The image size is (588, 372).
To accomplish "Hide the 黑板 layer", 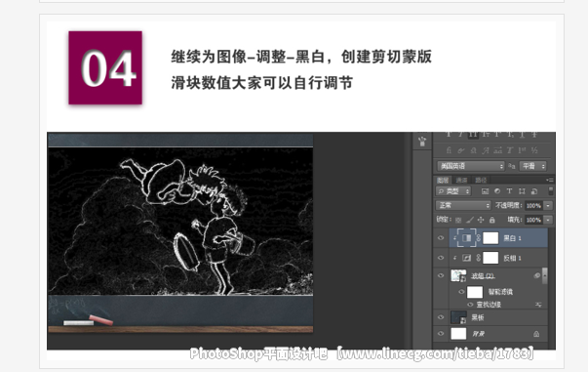I will click(441, 317).
